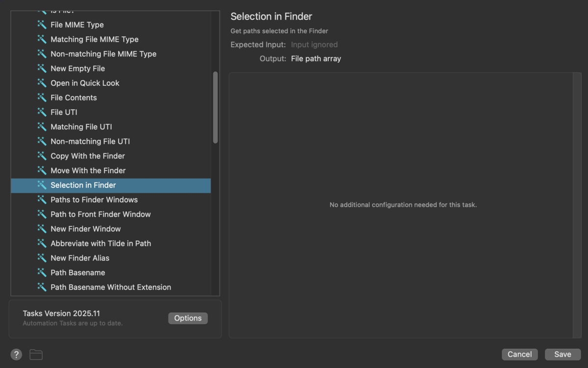Click the wand icon beside New Finder Window
Viewport: 588px width, 368px height.
(42, 229)
